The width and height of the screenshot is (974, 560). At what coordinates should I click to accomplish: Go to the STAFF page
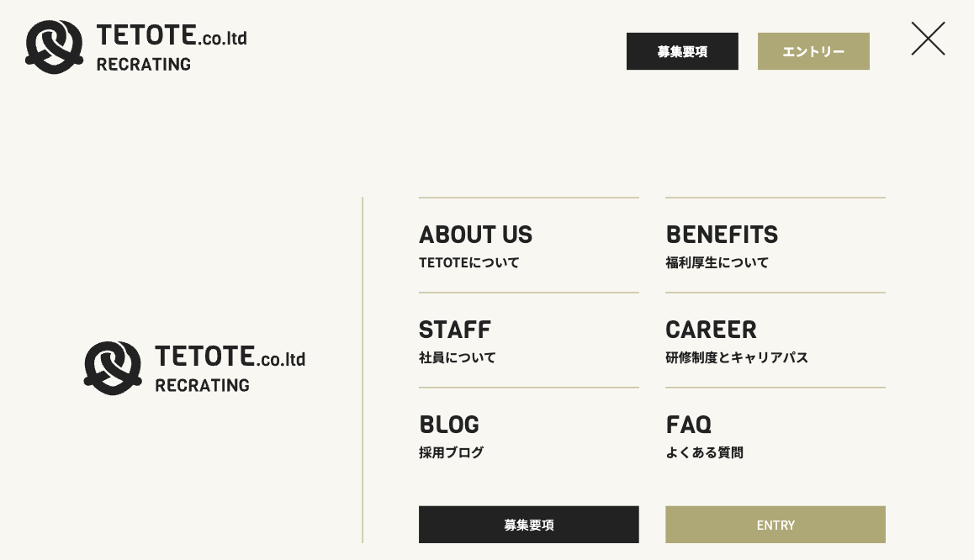(455, 330)
